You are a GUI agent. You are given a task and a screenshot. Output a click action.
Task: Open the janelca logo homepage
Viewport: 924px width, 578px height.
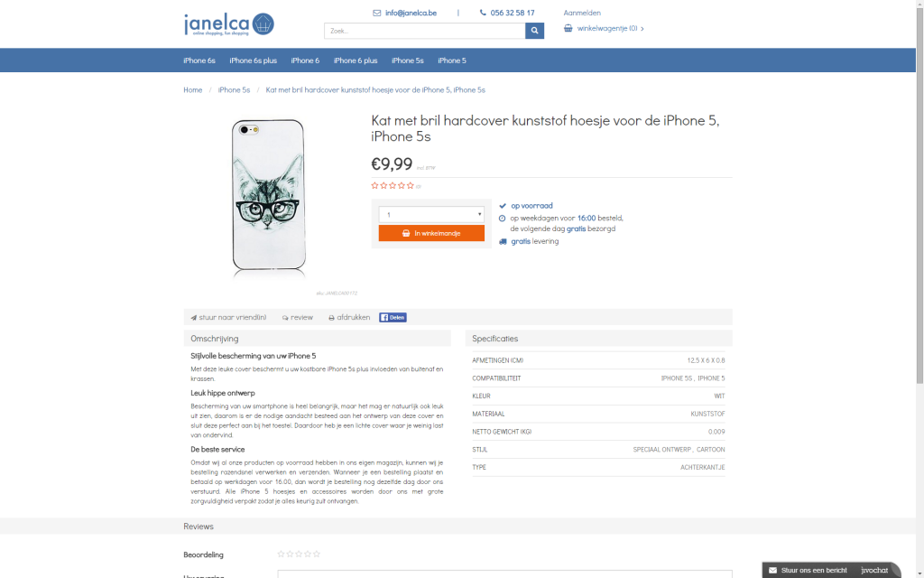click(x=228, y=24)
